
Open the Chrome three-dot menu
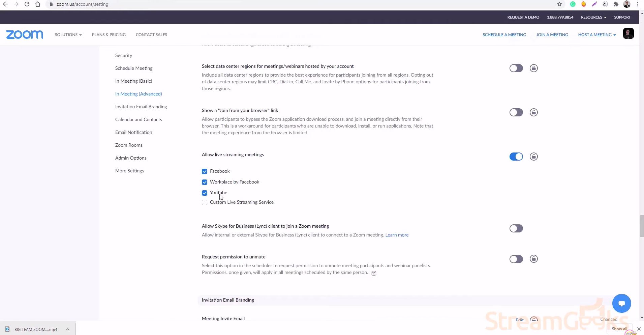638,4
